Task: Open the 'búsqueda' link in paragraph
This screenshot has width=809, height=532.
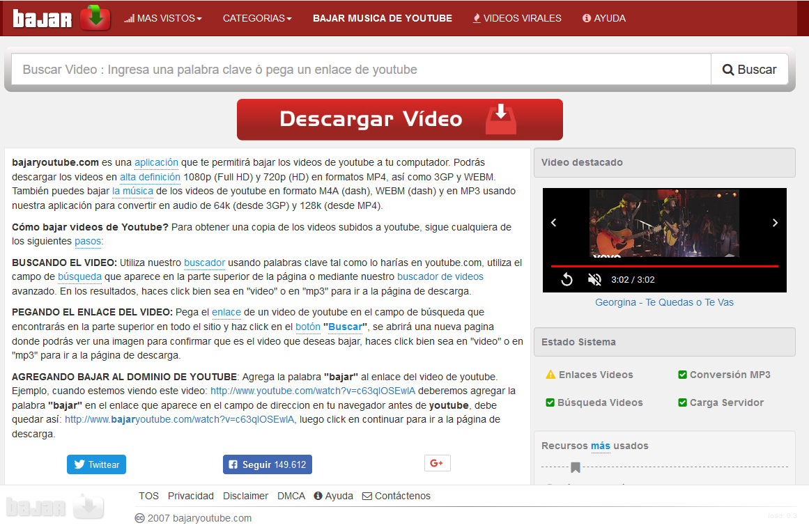Action: [79, 276]
